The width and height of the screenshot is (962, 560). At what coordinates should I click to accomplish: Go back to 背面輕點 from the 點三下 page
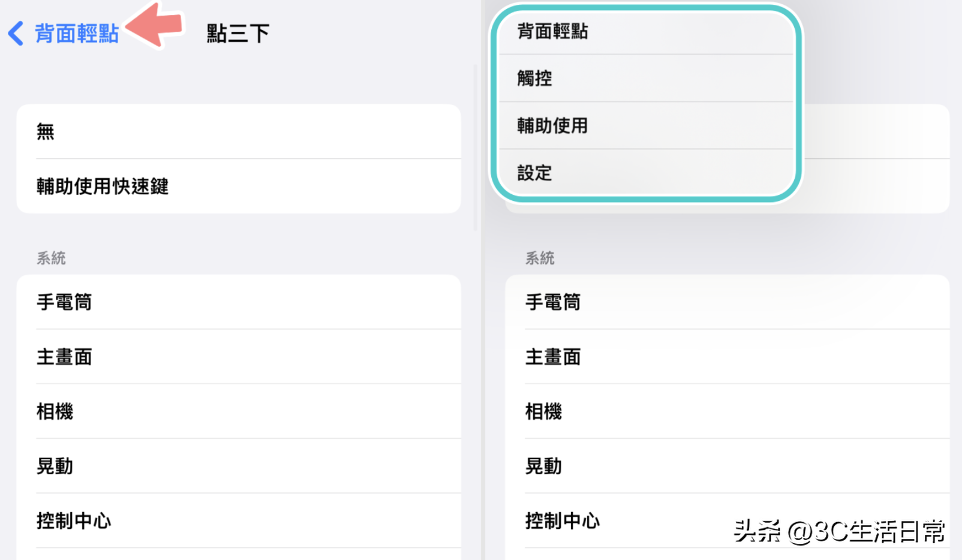pos(76,34)
